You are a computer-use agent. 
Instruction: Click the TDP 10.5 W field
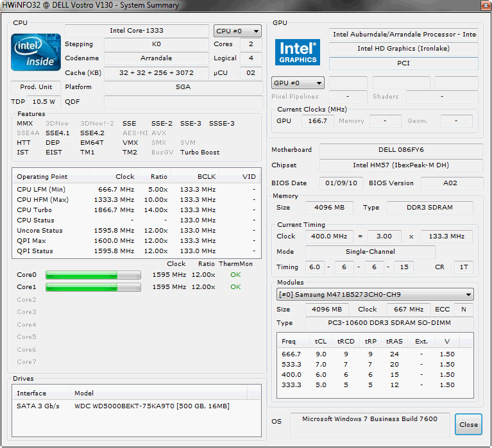pos(44,102)
